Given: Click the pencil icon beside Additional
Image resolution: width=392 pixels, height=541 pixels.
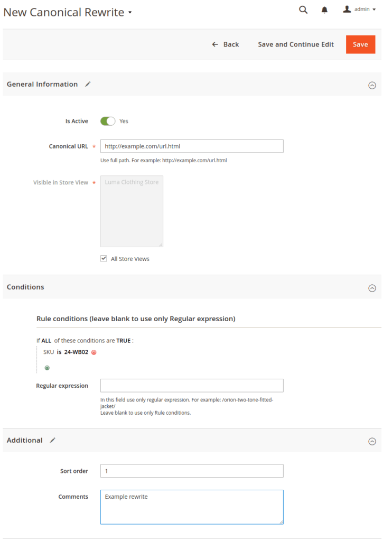Looking at the screenshot, I should [x=52, y=440].
